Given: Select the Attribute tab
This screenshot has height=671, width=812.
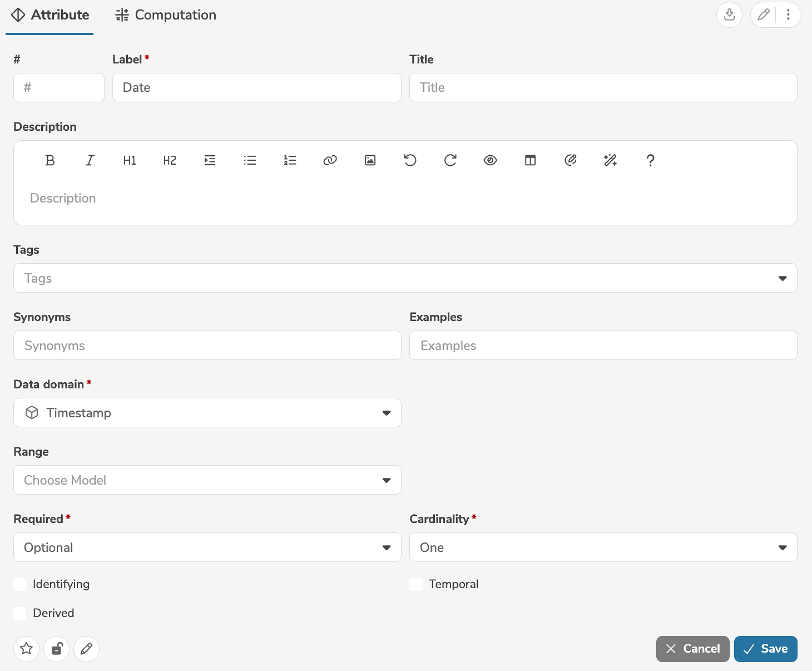Looking at the screenshot, I should (50, 15).
